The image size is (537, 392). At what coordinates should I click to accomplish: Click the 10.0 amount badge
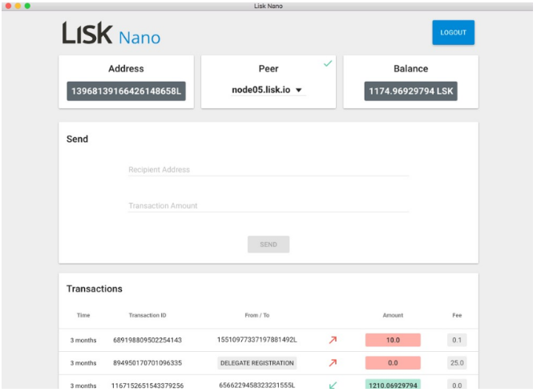393,340
